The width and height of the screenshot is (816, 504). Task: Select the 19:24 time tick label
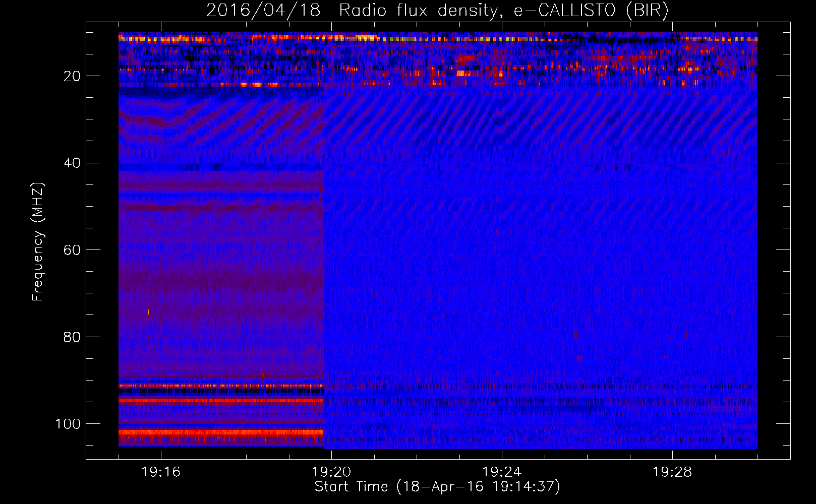click(502, 472)
